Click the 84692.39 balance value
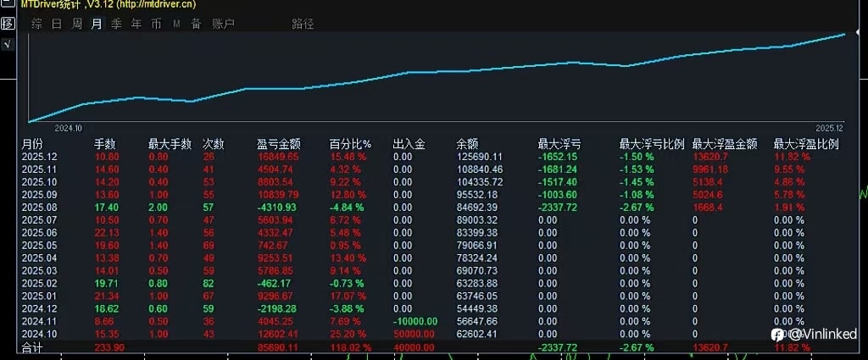This screenshot has height=360, width=868. (477, 208)
